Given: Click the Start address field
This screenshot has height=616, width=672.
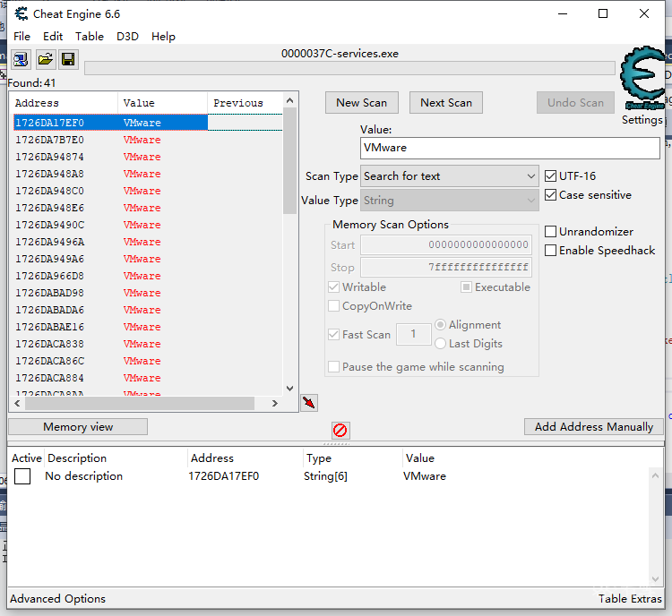Looking at the screenshot, I should point(446,244).
